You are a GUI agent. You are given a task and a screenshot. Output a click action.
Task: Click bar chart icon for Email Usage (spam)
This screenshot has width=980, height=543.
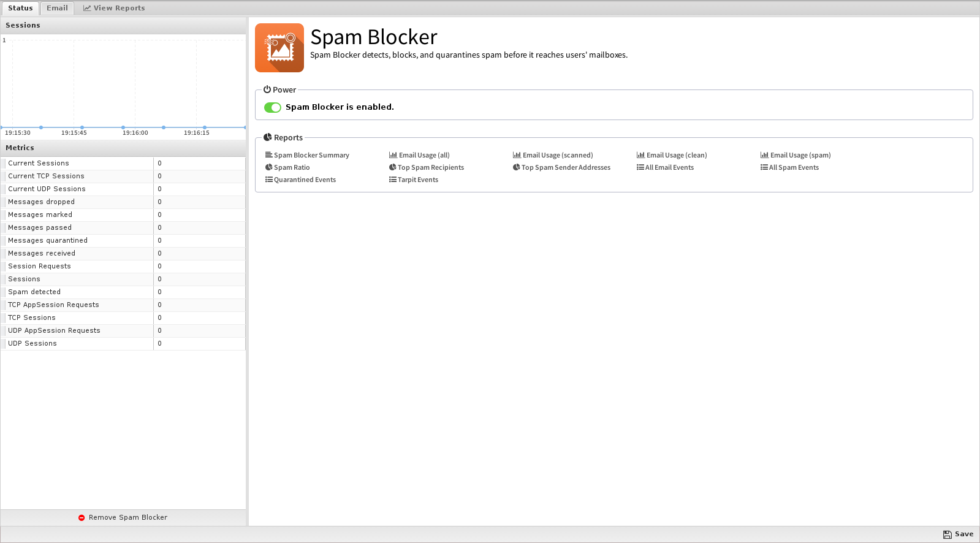coord(764,155)
